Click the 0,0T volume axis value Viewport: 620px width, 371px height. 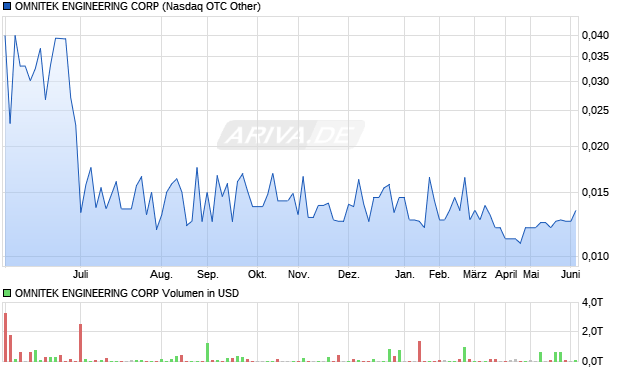[592, 361]
